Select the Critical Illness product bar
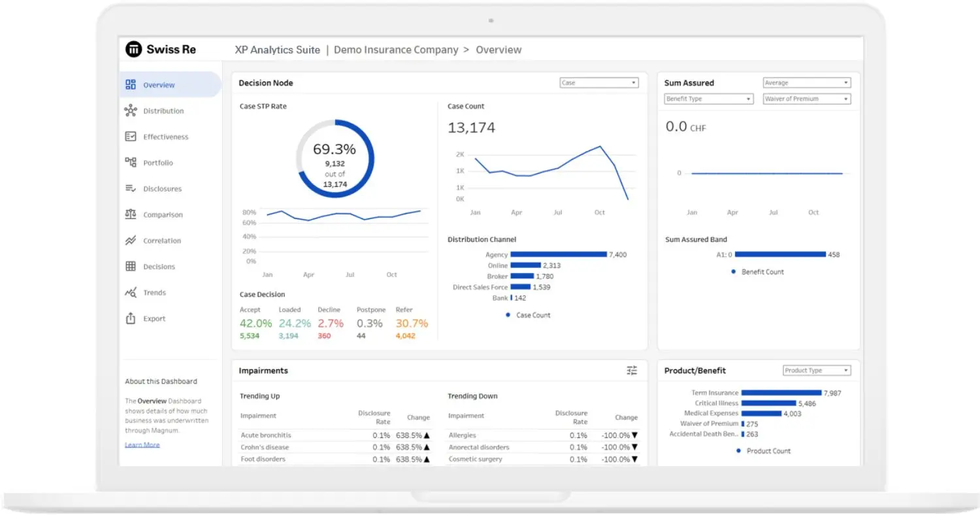Image resolution: width=980 pixels, height=515 pixels. click(x=769, y=403)
